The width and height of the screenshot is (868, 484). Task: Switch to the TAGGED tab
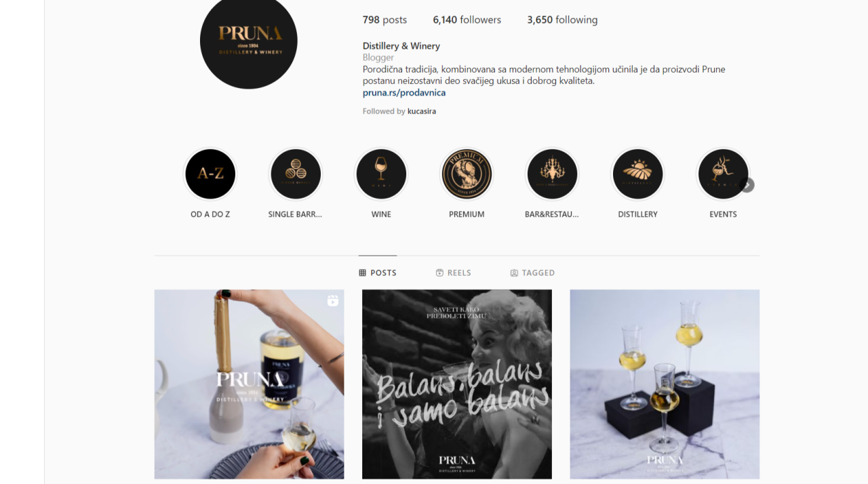click(532, 273)
